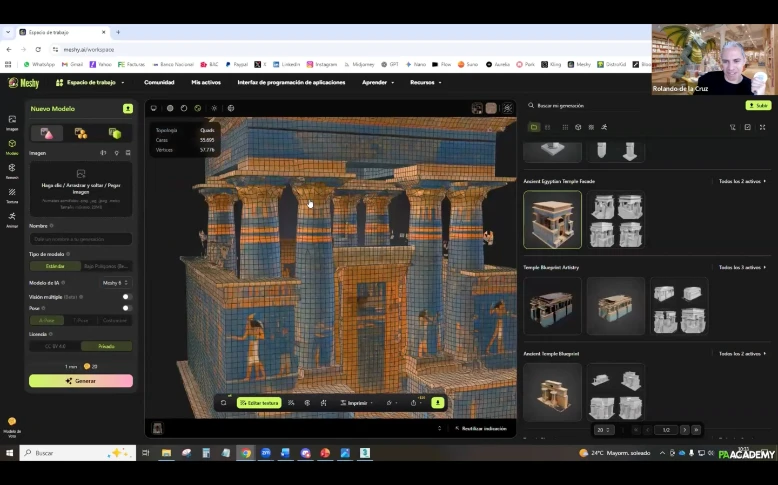
Task: Open the Modelo de IA Meshy dropdown
Action: click(116, 283)
